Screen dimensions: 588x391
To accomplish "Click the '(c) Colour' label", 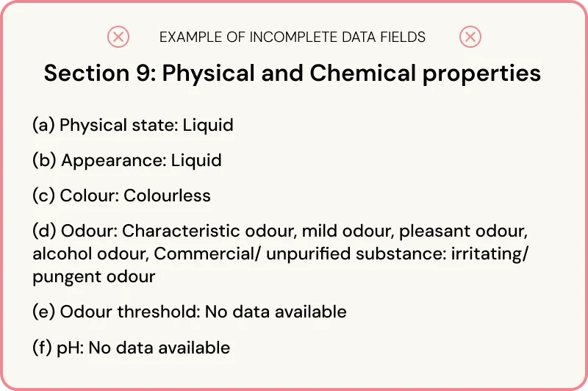I will (x=75, y=195).
